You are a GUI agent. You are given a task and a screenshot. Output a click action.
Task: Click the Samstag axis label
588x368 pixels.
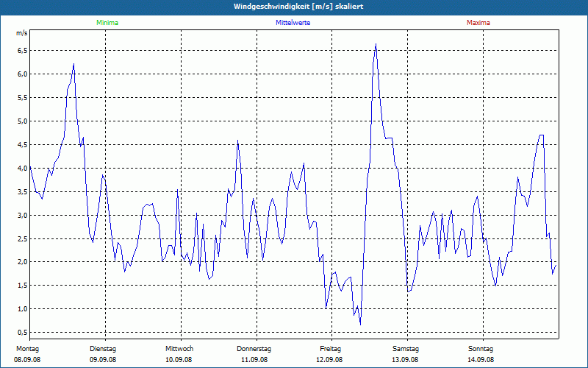(406, 349)
